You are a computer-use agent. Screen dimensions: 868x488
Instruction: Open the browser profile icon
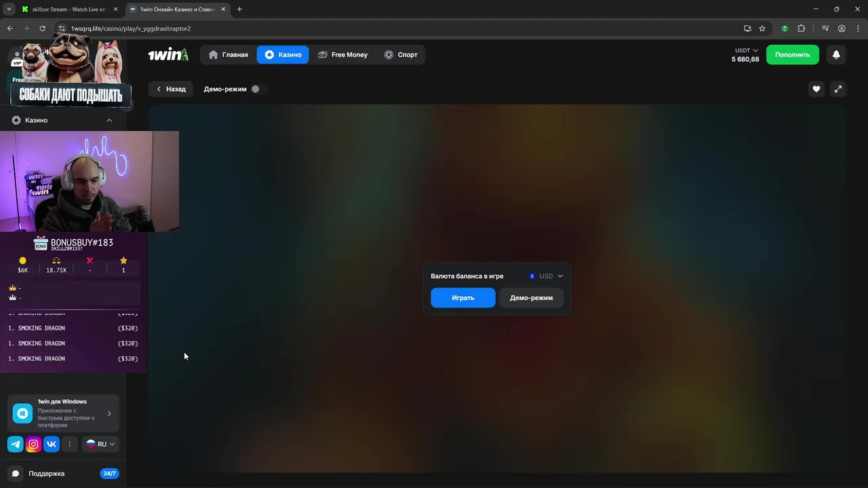pyautogui.click(x=842, y=28)
